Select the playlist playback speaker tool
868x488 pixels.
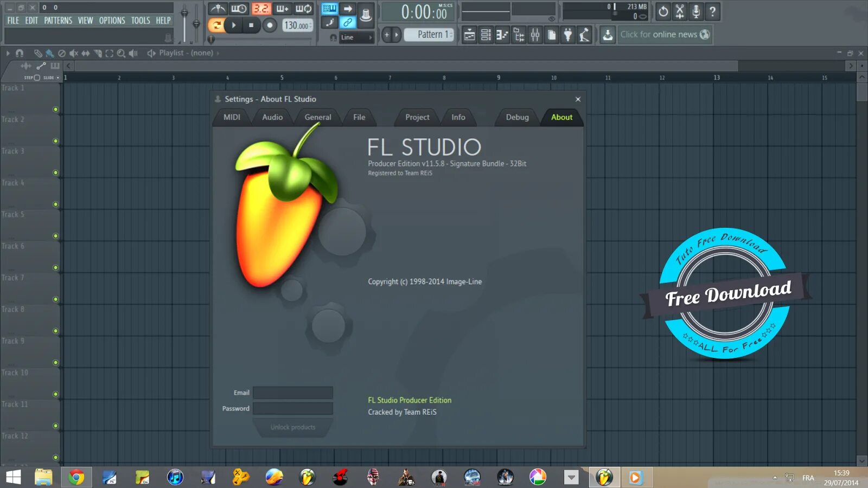pyautogui.click(x=133, y=53)
